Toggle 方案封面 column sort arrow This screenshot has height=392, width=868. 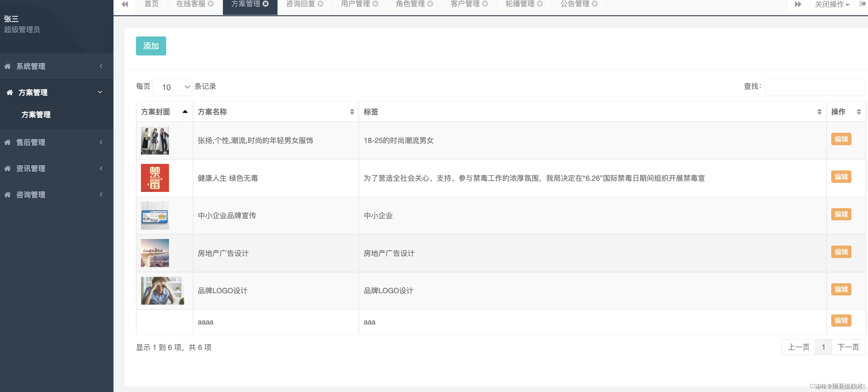pyautogui.click(x=185, y=112)
